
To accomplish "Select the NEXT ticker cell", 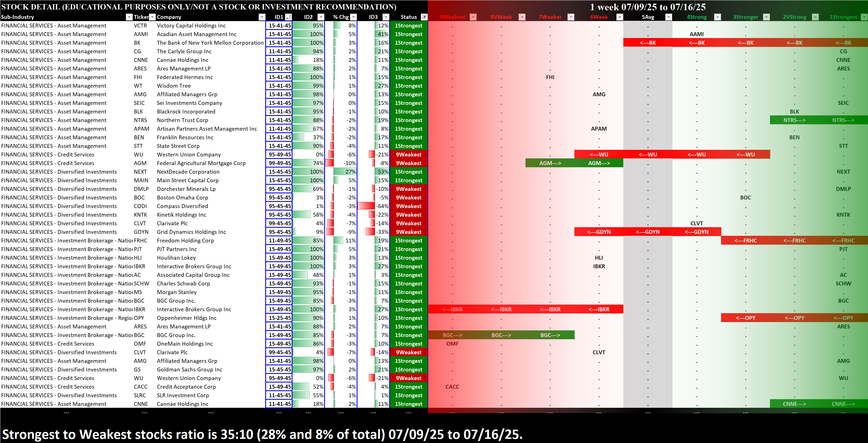I will [140, 172].
